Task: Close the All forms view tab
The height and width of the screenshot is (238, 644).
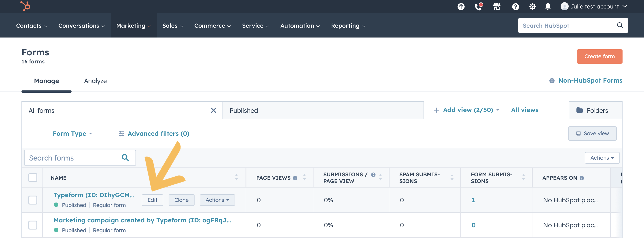Action: [x=213, y=110]
